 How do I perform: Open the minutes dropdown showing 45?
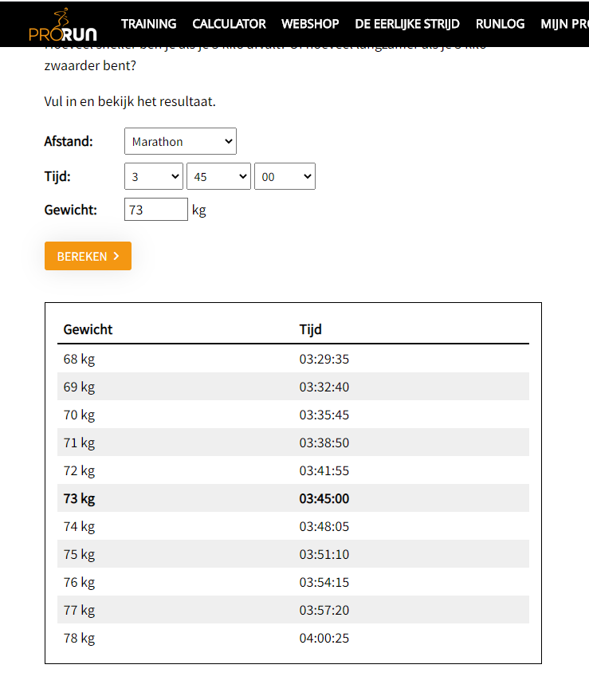coord(218,177)
